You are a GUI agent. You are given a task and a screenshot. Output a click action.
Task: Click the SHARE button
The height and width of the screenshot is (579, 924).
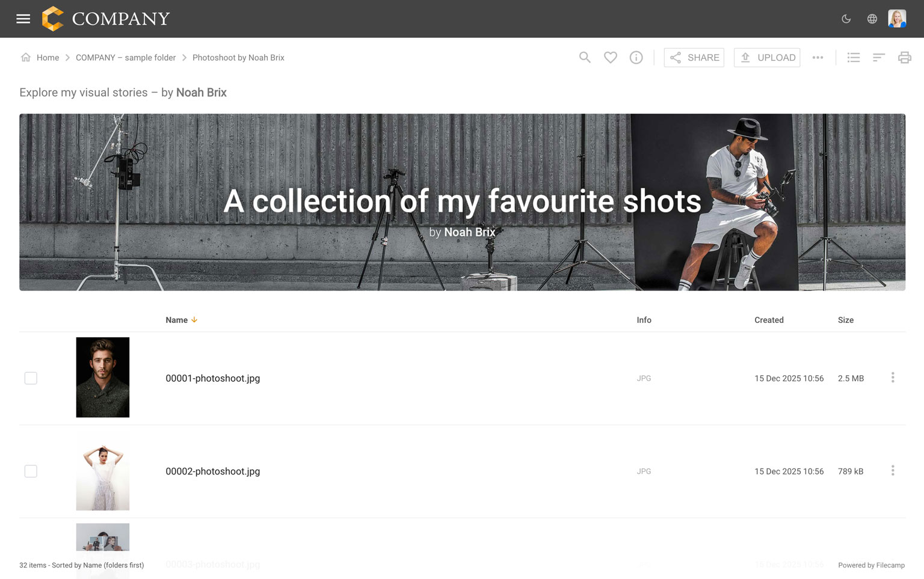(694, 58)
